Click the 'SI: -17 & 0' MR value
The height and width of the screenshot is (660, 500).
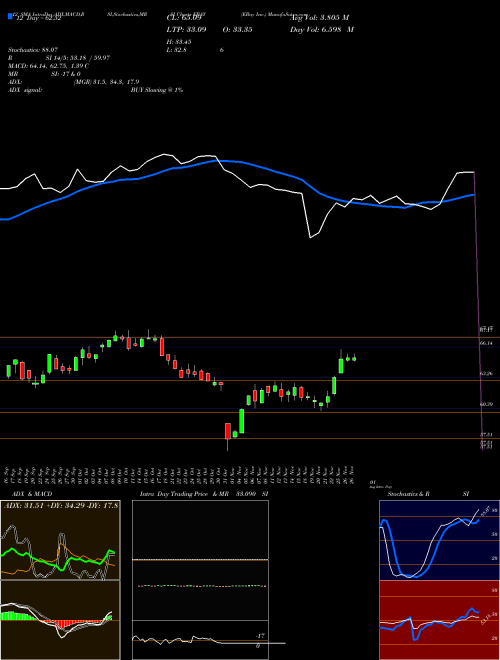(66, 74)
